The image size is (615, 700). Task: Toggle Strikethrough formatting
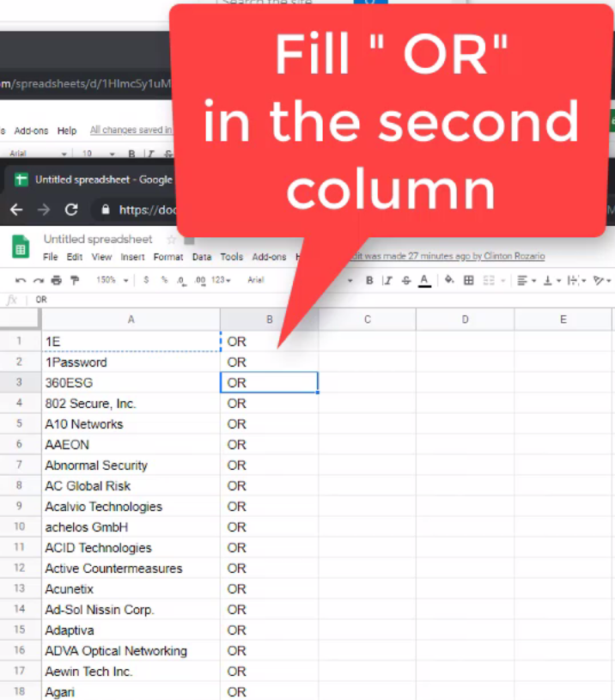406,280
